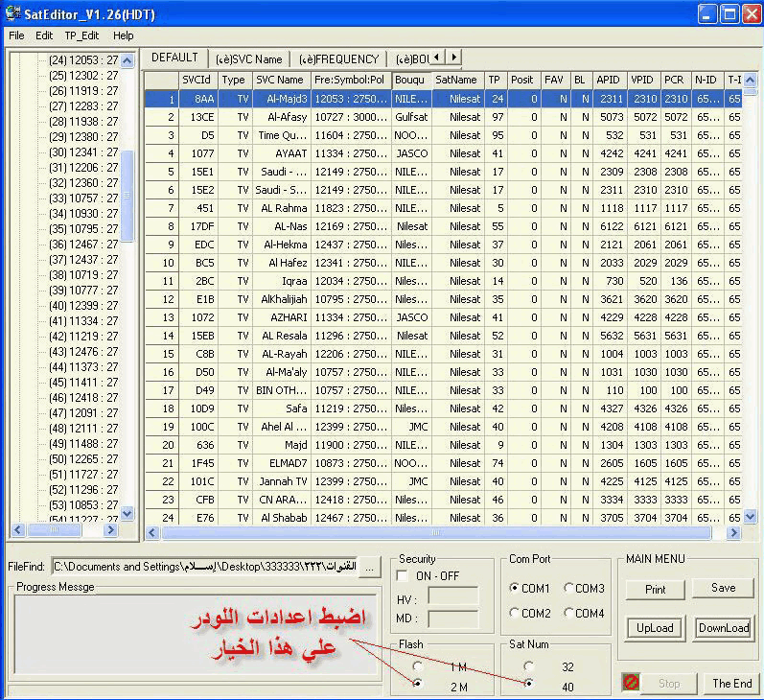Screen dimensions: 764x700
Task: Open the Help menu
Action: point(124,35)
